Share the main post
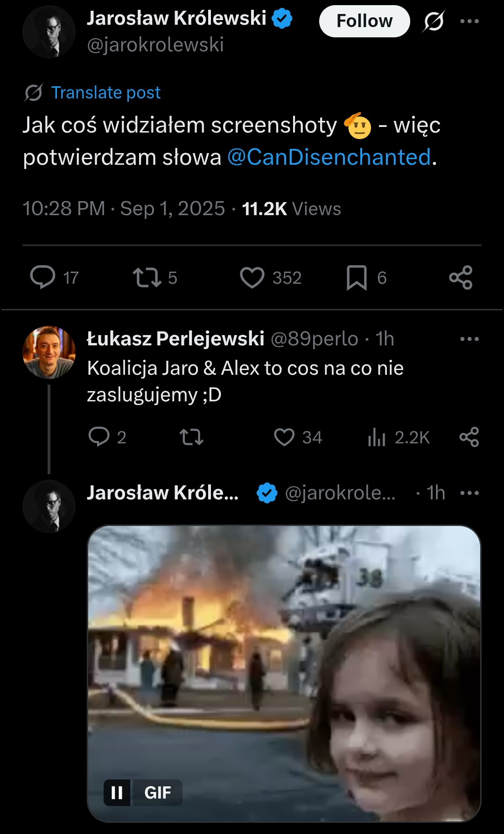Image resolution: width=504 pixels, height=834 pixels. click(461, 277)
